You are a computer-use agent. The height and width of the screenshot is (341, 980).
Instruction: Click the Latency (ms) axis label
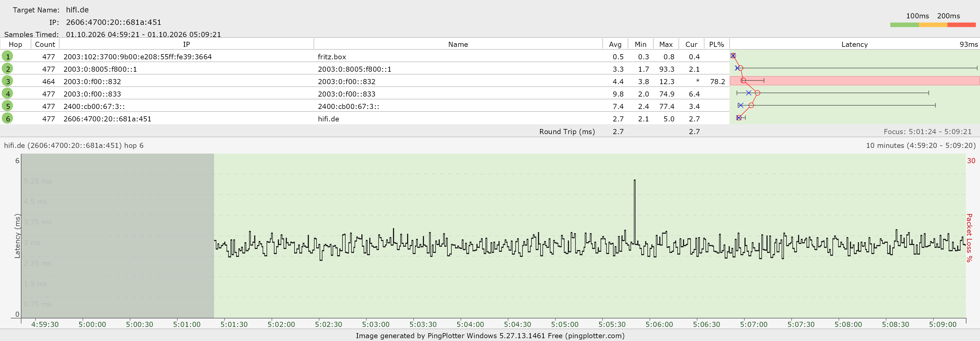pyautogui.click(x=17, y=236)
